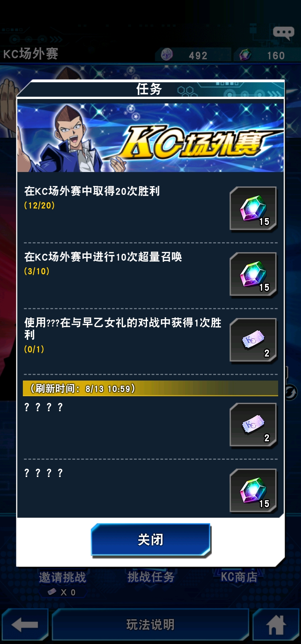Tap the 刷新时间 8/13 10:59 bar
The width and height of the screenshot is (301, 644).
click(151, 388)
